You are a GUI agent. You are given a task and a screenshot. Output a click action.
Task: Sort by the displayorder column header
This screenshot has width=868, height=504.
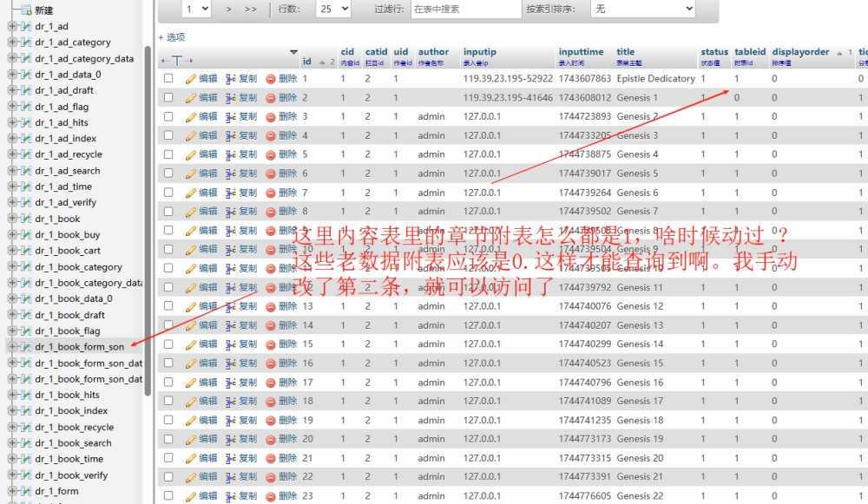tap(800, 51)
